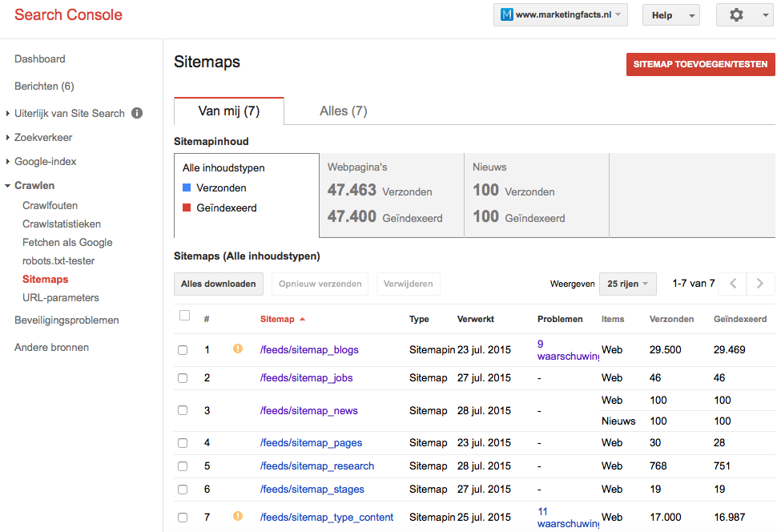The width and height of the screenshot is (777, 532).
Task: Click the sort arrow on Sitemap column
Action: (302, 320)
